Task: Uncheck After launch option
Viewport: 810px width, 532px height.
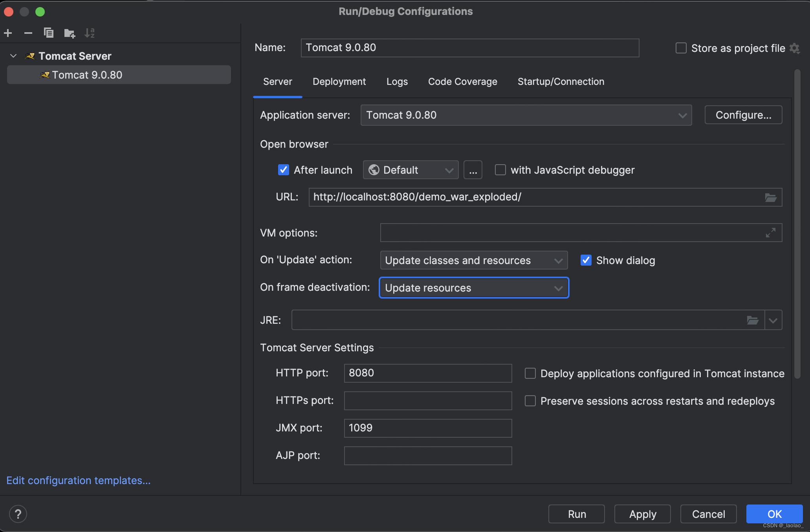Action: 284,170
